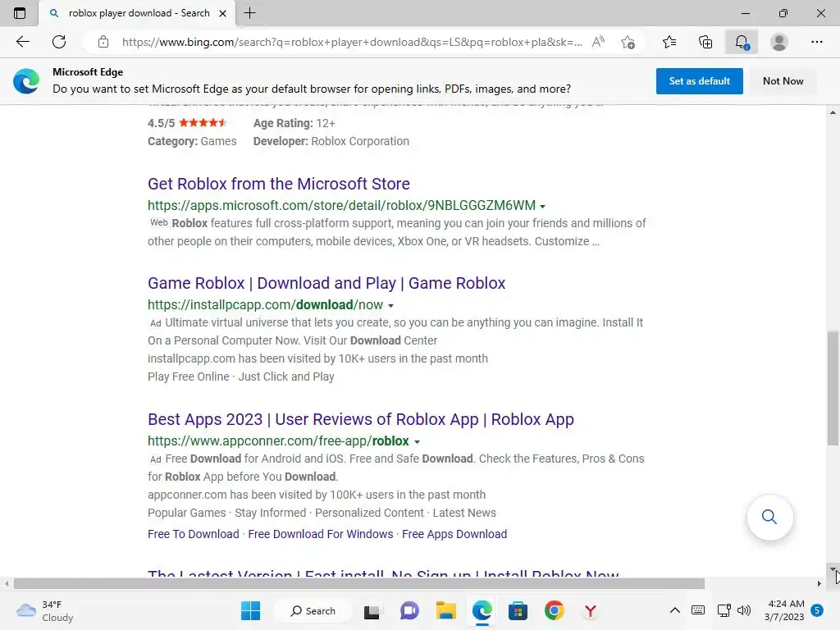
Task: Click the taskbar Search box
Action: [313, 610]
